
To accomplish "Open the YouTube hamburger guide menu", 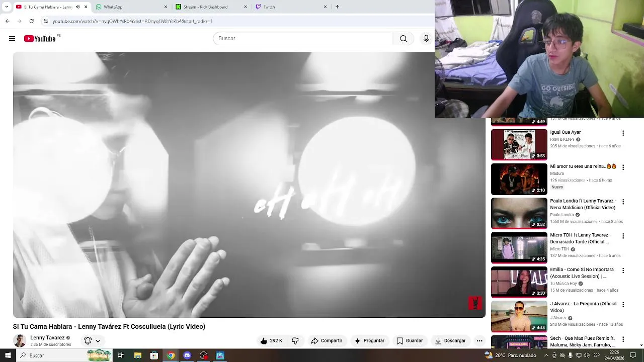I will pos(12,39).
